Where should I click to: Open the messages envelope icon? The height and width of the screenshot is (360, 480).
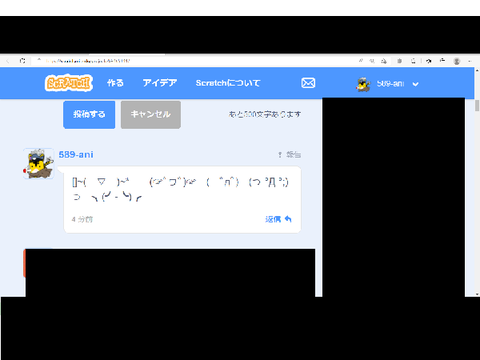(308, 83)
